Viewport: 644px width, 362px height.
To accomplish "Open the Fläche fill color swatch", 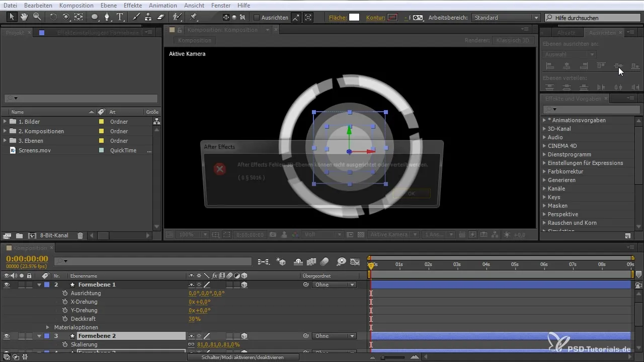I will tap(354, 17).
